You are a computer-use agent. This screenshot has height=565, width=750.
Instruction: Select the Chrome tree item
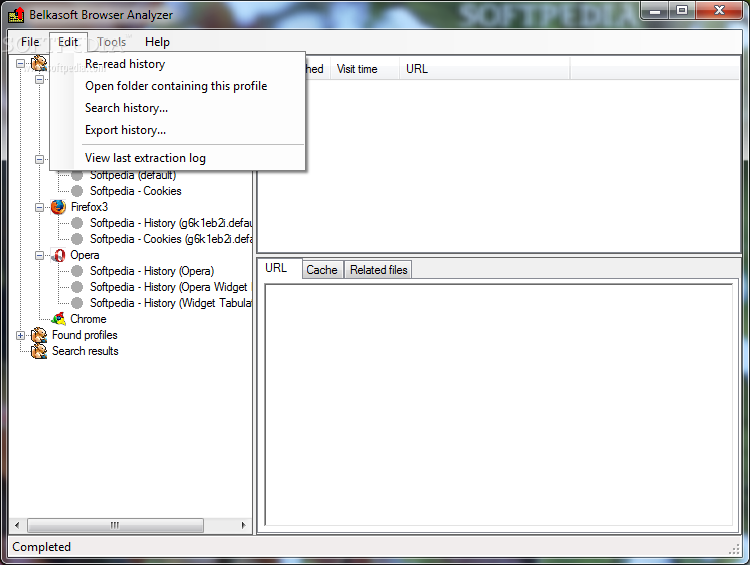(88, 319)
